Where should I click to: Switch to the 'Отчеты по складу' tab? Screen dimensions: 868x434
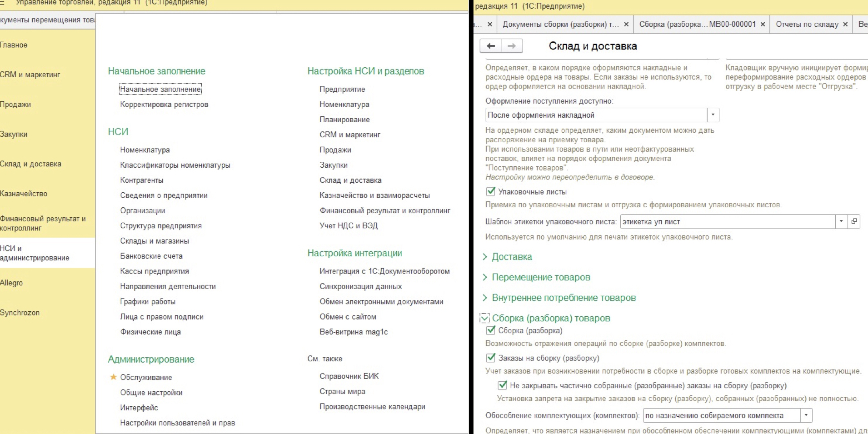[807, 25]
